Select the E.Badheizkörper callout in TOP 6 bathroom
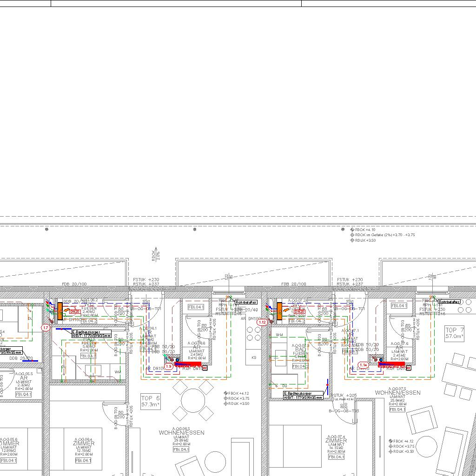The image size is (476, 476). tap(91, 334)
